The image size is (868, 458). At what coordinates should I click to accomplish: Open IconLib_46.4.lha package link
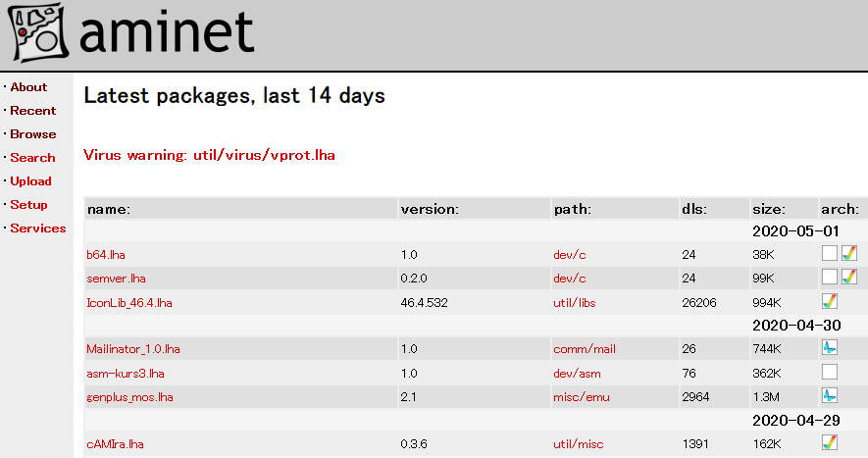tap(129, 303)
